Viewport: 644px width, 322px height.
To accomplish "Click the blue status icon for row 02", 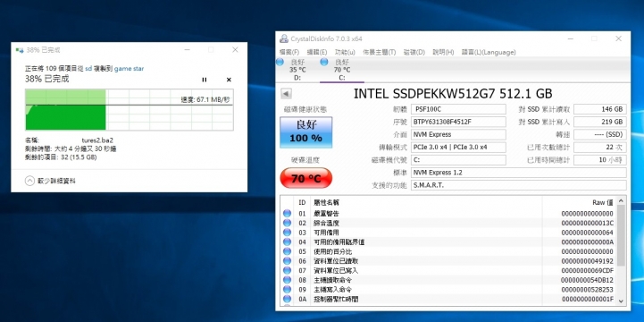I will (x=287, y=223).
